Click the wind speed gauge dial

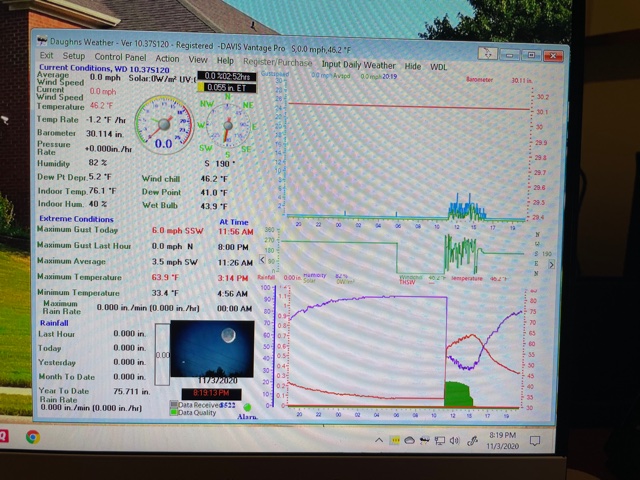click(164, 125)
